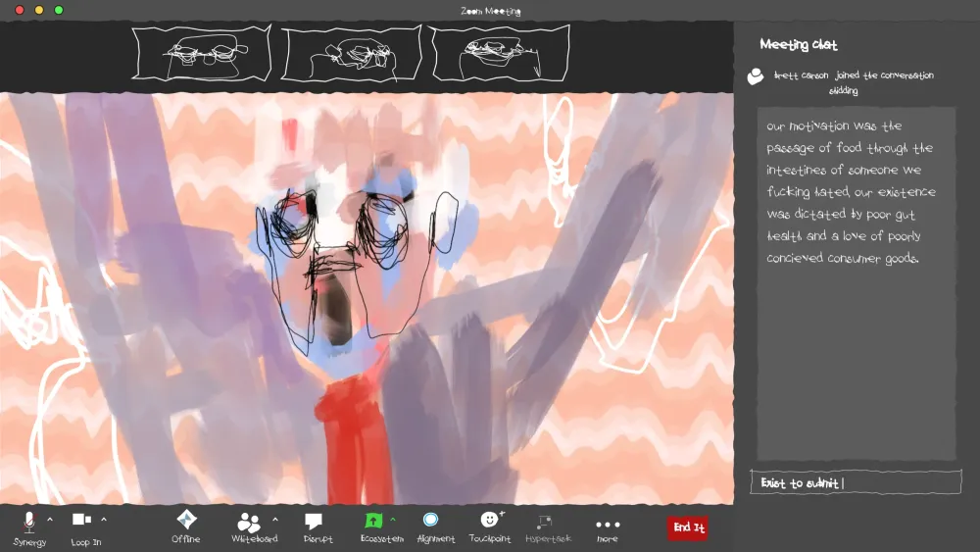The height and width of the screenshot is (552, 980).
Task: Click the Meeting chat heading
Action: (x=798, y=44)
